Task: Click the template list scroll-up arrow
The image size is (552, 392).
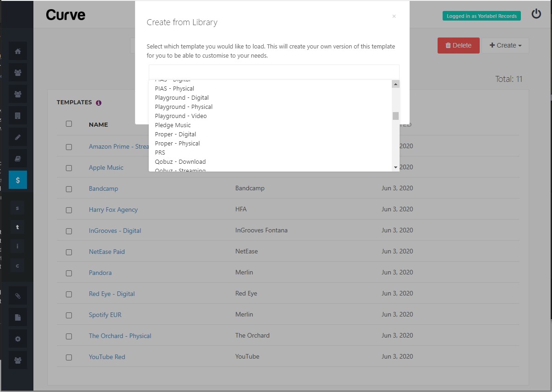Action: point(396,84)
